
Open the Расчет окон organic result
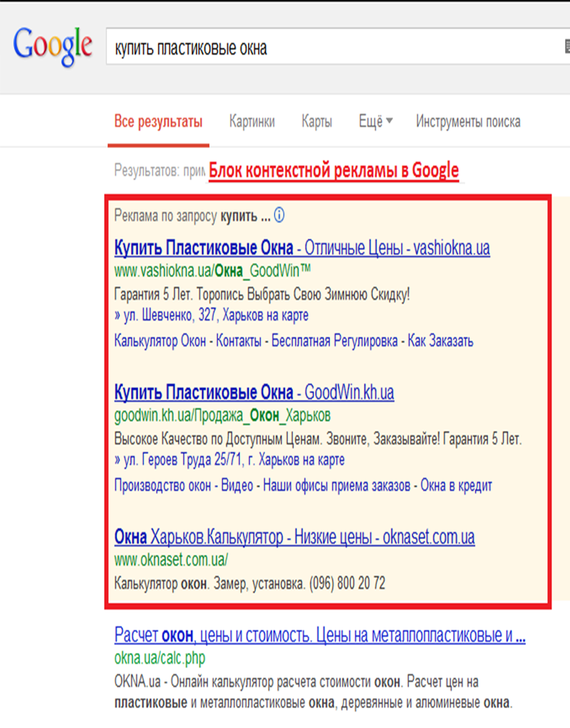point(319,635)
